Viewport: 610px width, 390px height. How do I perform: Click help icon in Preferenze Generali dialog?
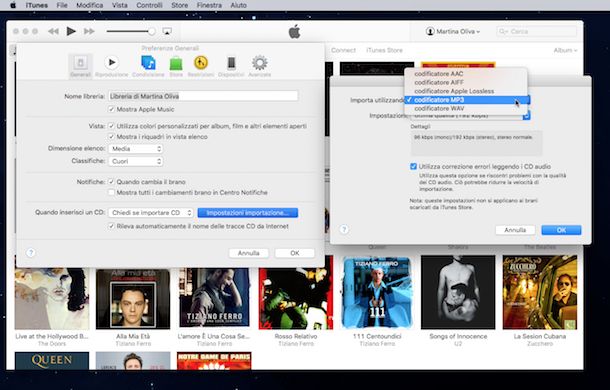point(31,253)
